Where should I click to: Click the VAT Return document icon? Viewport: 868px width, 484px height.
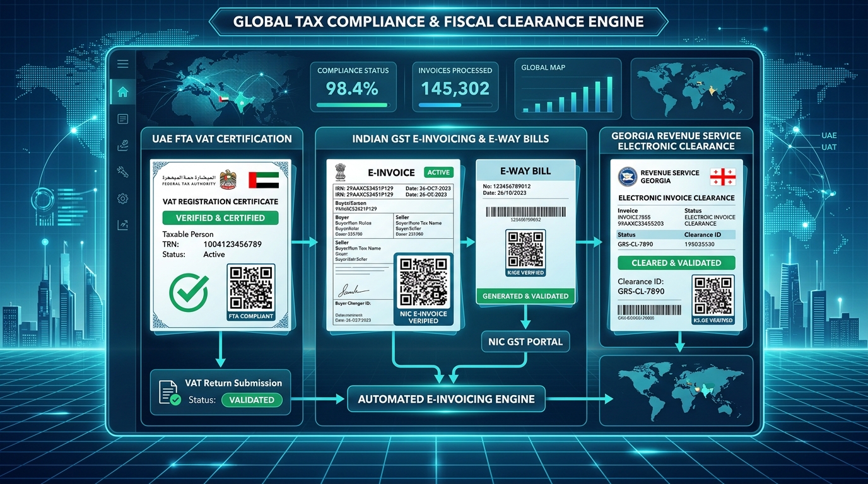click(169, 392)
